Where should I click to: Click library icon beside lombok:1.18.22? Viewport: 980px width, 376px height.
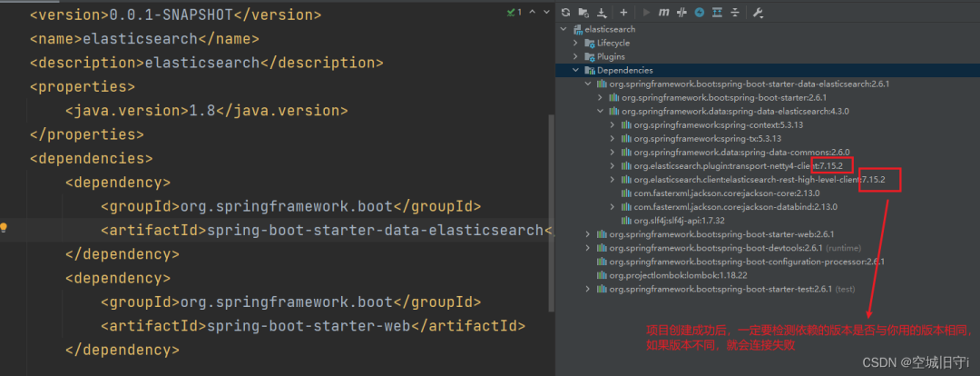[602, 275]
